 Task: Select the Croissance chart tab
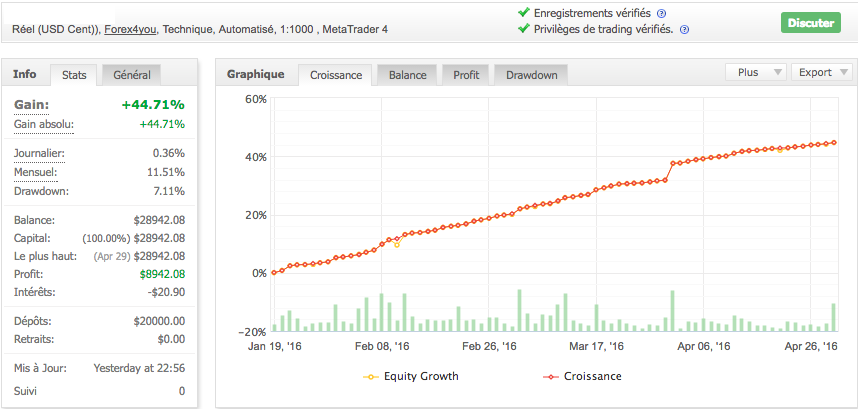(335, 75)
